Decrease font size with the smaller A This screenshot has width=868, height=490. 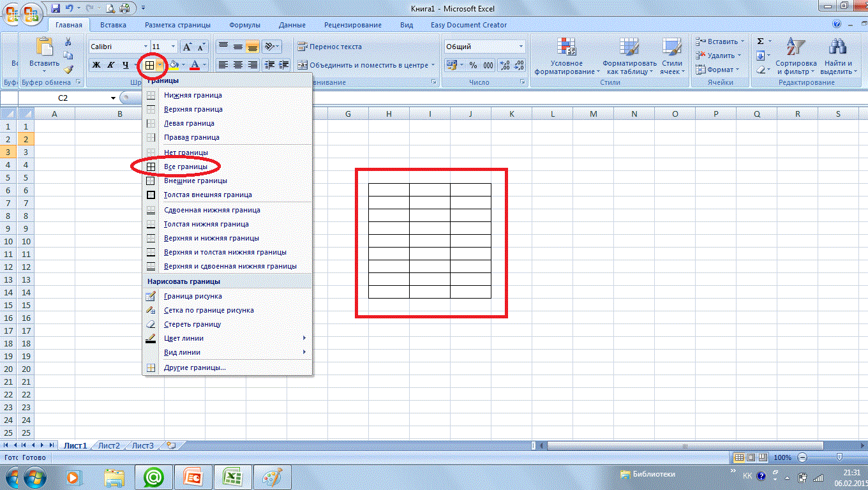coord(201,47)
